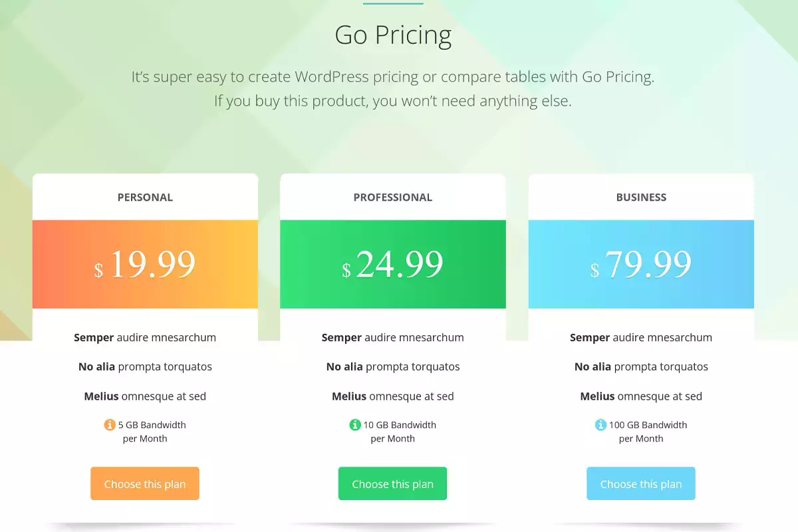The height and width of the screenshot is (532, 798).
Task: Click the orange info icon beside 5 GB Bandwidth
Action: pyautogui.click(x=110, y=425)
